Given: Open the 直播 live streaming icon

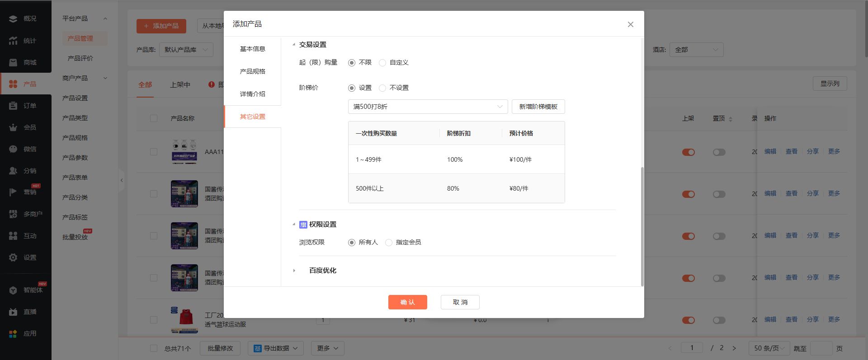Looking at the screenshot, I should tap(13, 312).
